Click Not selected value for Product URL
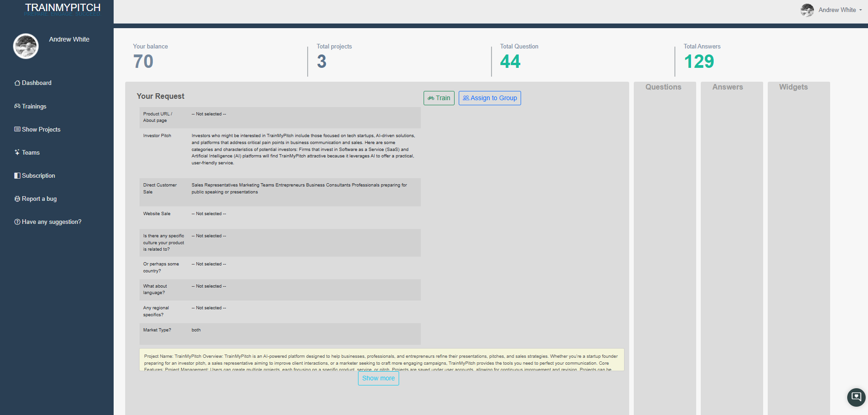The width and height of the screenshot is (868, 415). click(209, 114)
